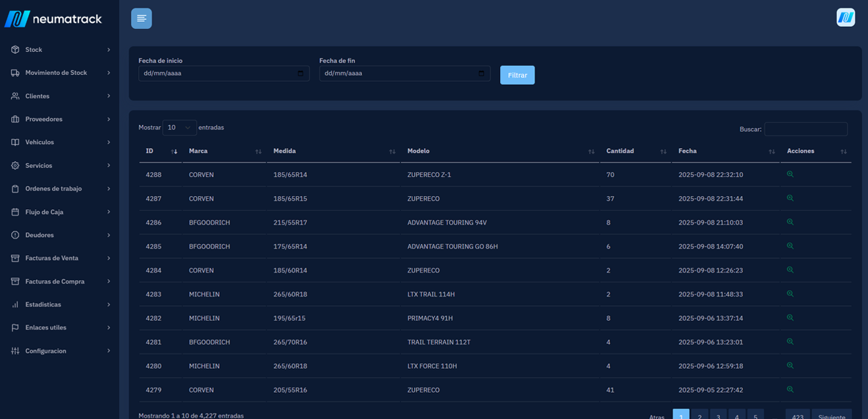Screen dimensions: 868x419
Task: Click the archive icon for Facturas de Venta
Action: point(15,258)
